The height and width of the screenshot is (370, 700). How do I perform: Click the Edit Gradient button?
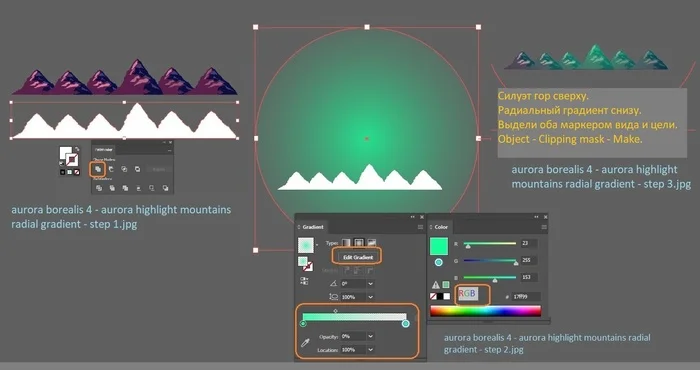tap(357, 258)
